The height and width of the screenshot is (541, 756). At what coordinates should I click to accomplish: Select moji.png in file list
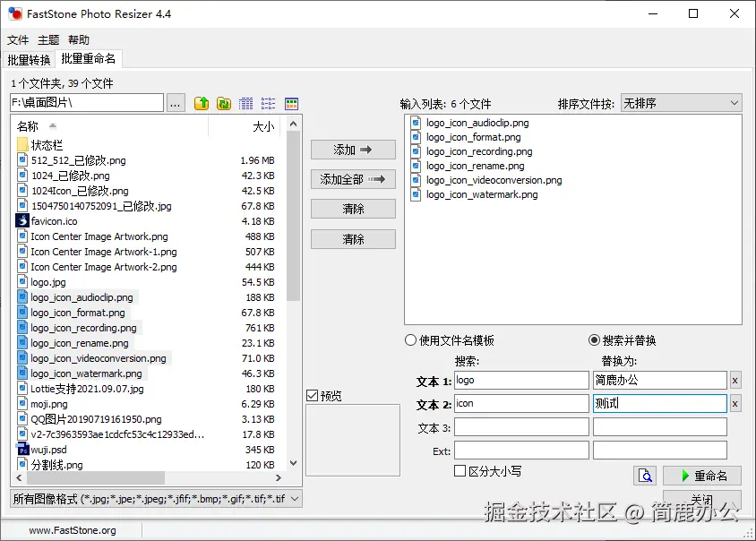49,404
